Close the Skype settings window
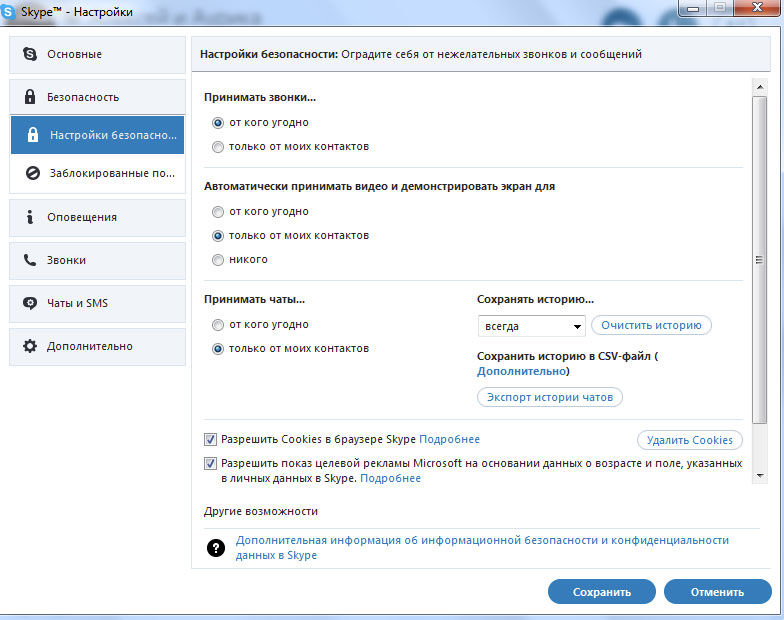 [x=757, y=8]
